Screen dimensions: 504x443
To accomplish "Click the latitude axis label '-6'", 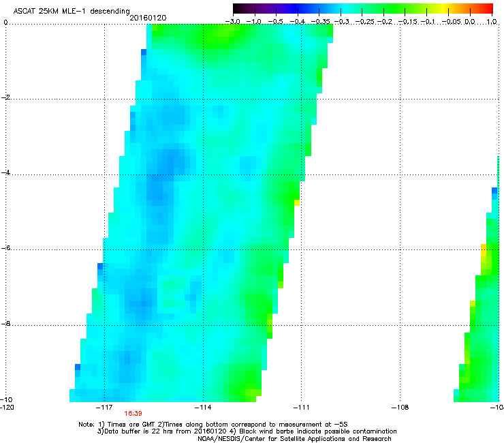I will (x=6, y=247).
